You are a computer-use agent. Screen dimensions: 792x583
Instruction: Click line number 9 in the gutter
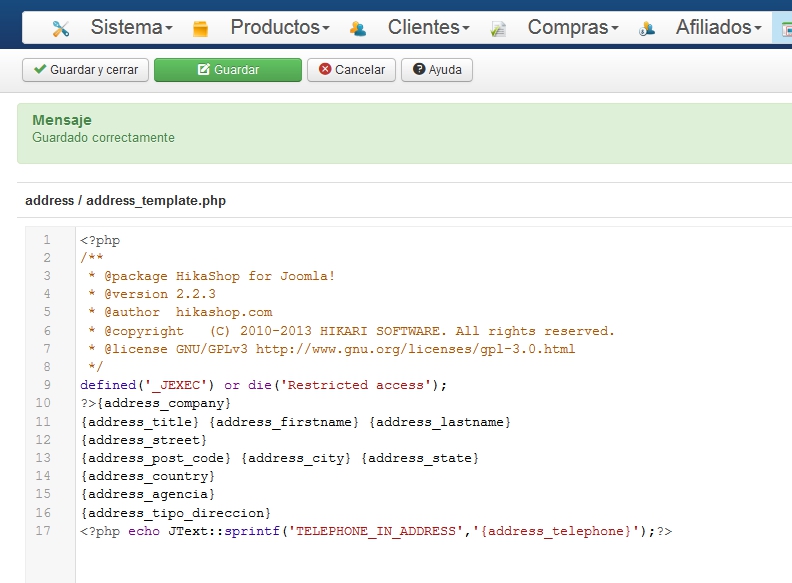tap(47, 385)
